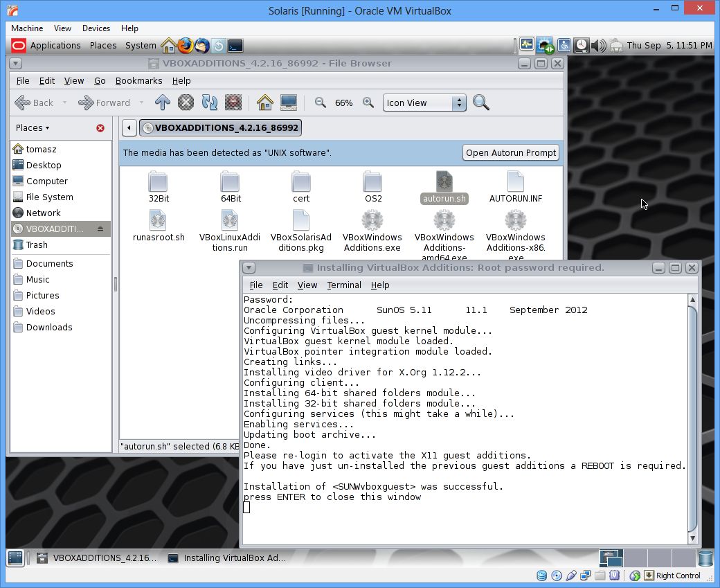The width and height of the screenshot is (720, 588).
Task: Click the network status tray icon
Action: 545,45
